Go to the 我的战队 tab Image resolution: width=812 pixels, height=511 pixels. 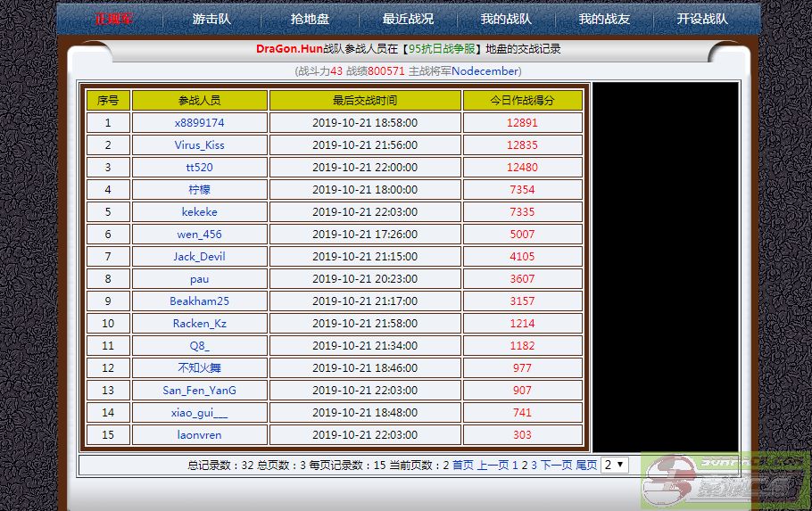(506, 19)
